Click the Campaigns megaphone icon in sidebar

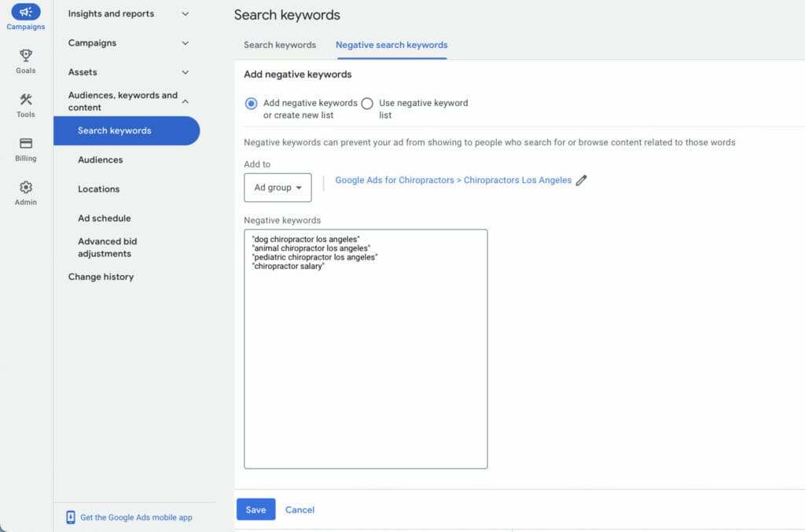click(25, 13)
